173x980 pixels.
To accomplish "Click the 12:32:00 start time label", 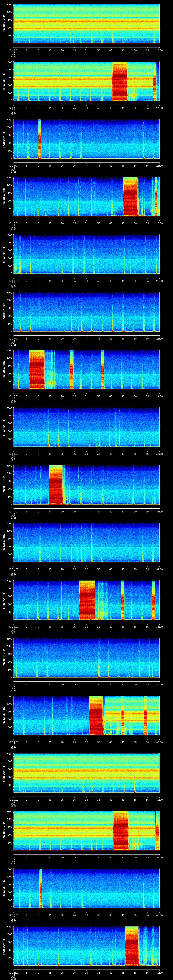I will point(13,627).
